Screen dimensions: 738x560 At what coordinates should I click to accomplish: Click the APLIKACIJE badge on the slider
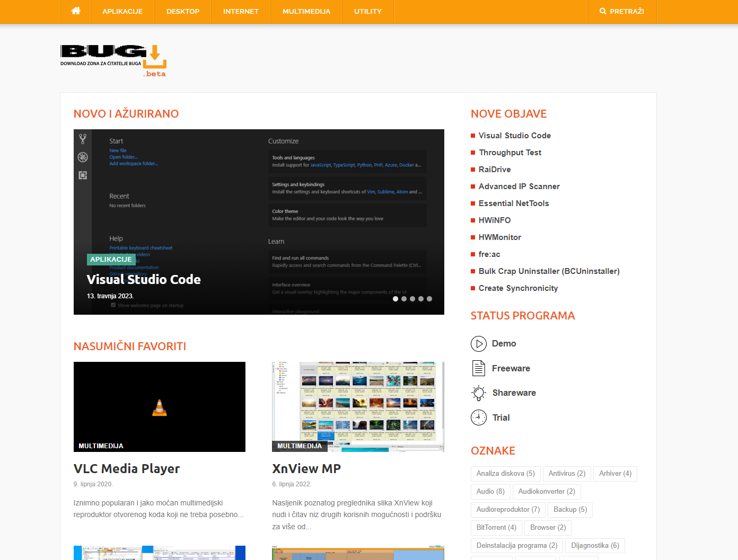pyautogui.click(x=111, y=260)
